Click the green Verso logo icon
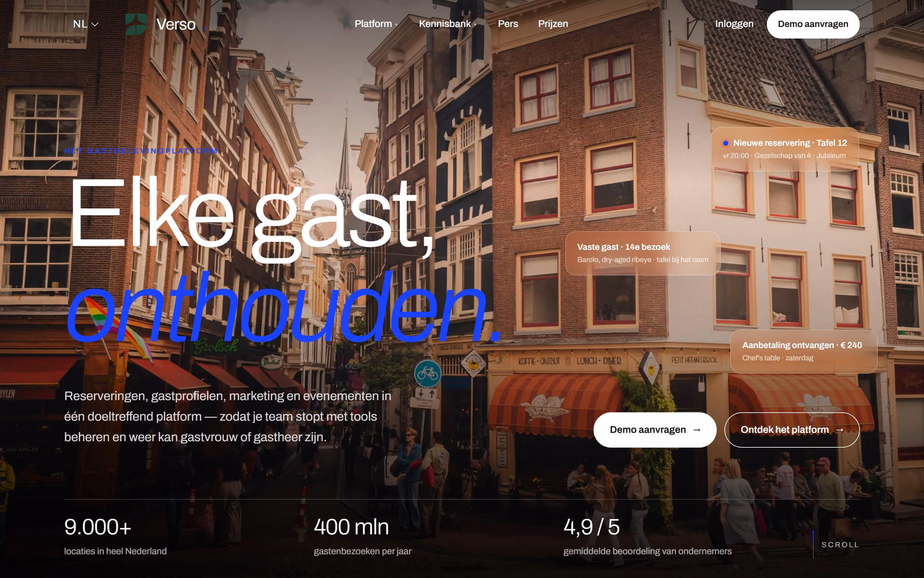924x578 pixels. coord(136,24)
